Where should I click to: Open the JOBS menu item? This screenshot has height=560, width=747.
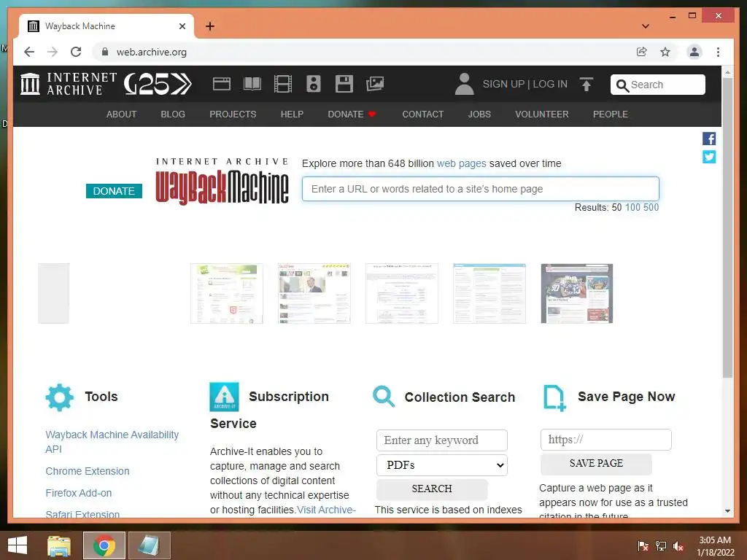click(x=479, y=114)
